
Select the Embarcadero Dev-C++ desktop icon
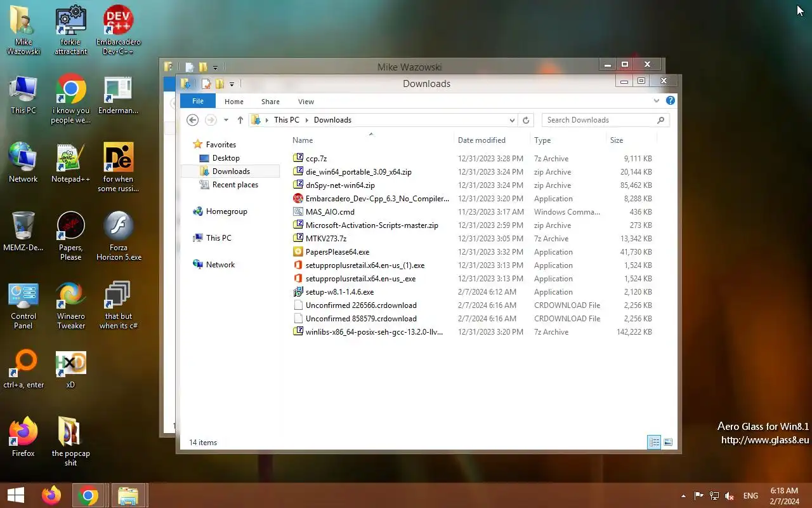[119, 30]
